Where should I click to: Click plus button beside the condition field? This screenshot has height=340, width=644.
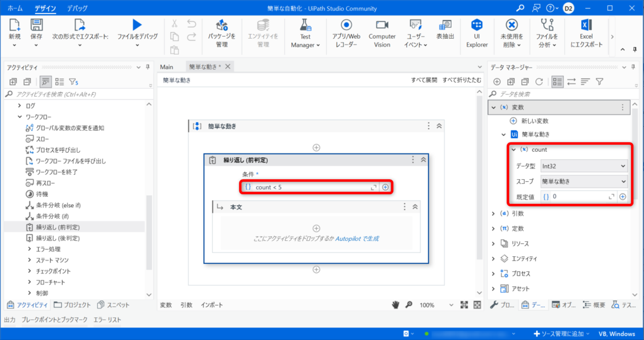click(385, 187)
